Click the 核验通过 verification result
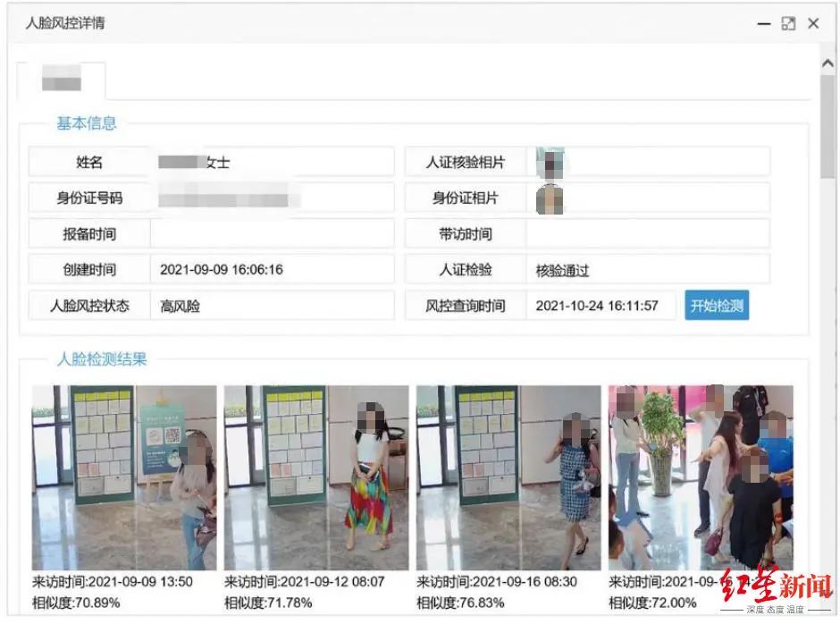Screen dimensions: 840x624 562,270
